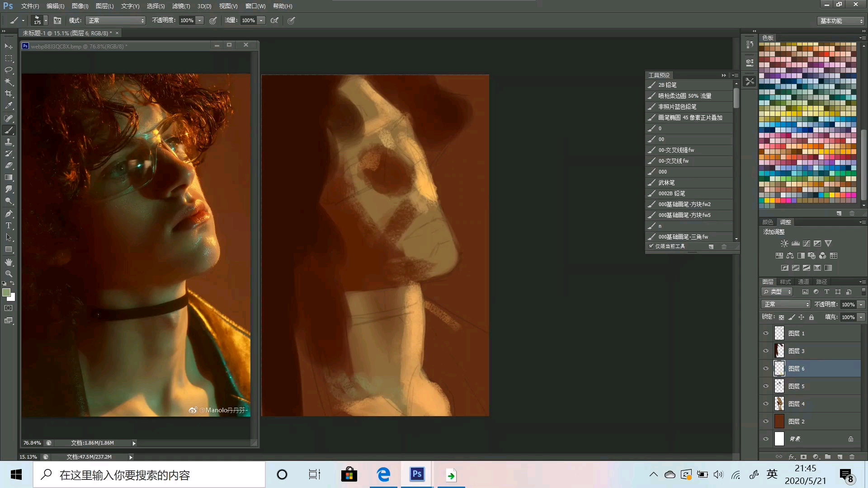Screen dimensions: 868x488
Task: Click the foreground color swatch
Action: [6, 293]
